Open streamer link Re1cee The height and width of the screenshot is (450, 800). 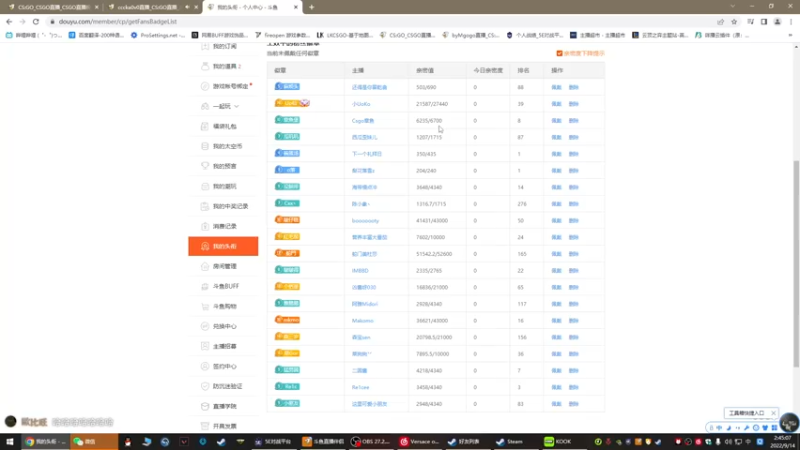click(x=360, y=387)
